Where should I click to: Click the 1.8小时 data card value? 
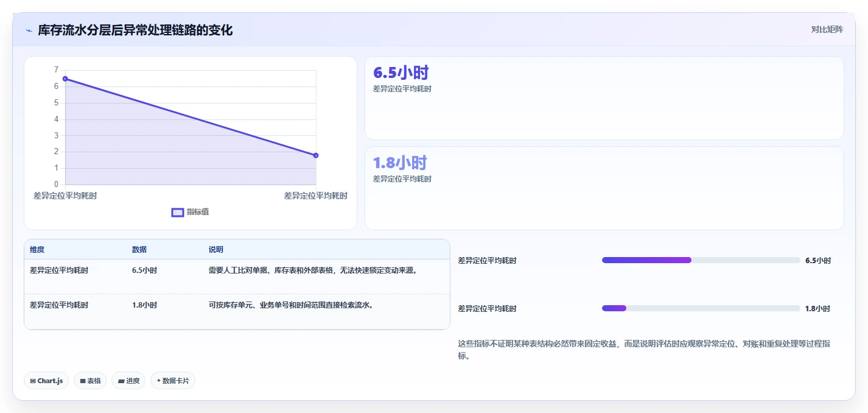pyautogui.click(x=400, y=163)
